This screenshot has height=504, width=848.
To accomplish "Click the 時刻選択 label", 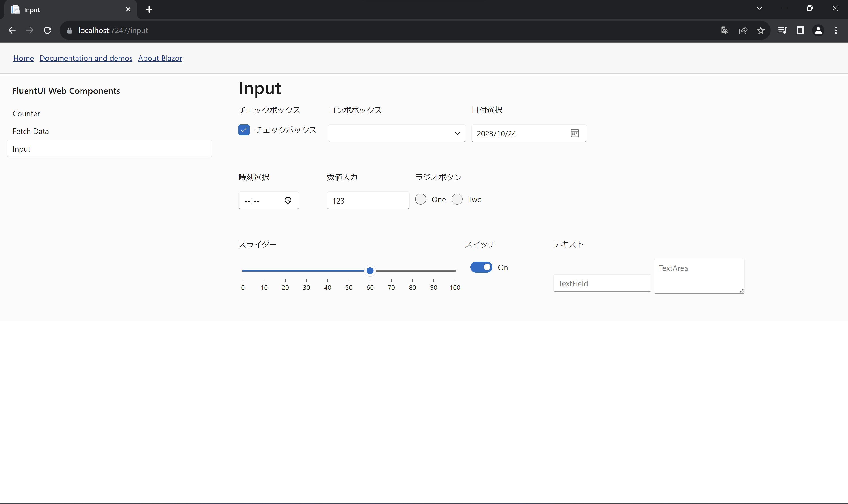I will 254,177.
